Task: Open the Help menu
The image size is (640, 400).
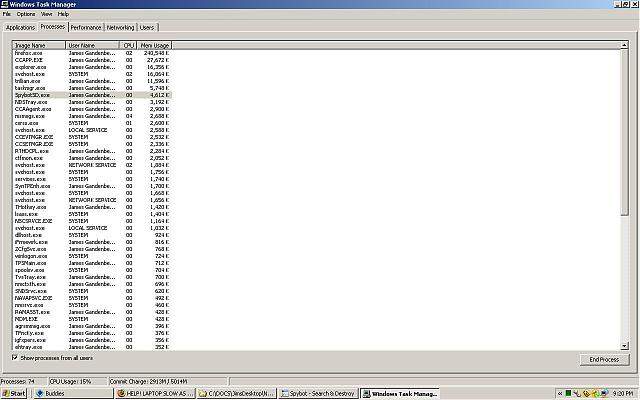Action: [x=63, y=14]
